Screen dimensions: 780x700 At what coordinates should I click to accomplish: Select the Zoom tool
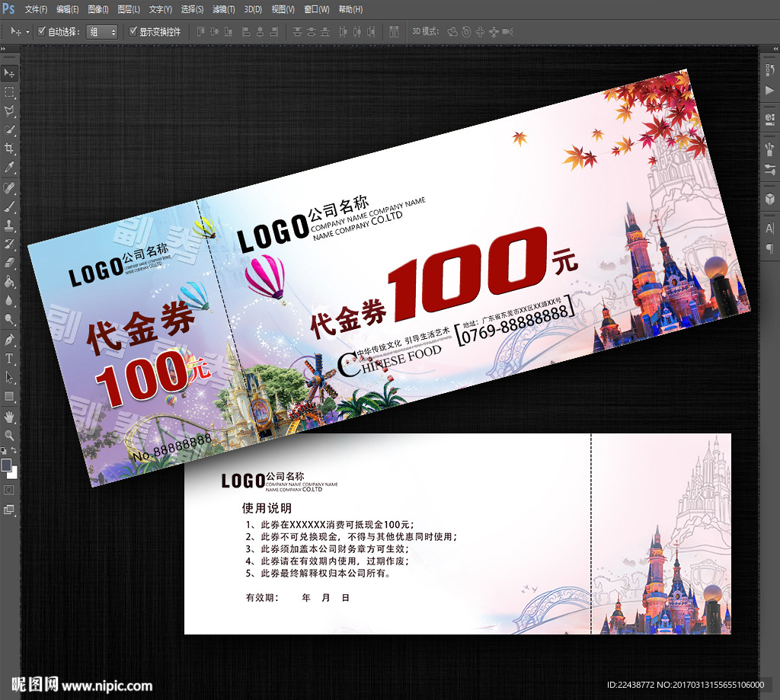point(9,436)
